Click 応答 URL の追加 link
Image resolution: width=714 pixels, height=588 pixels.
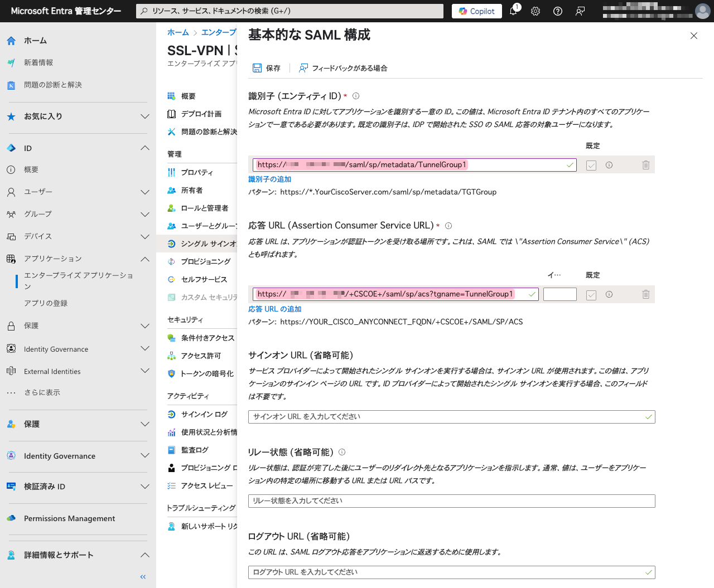click(x=274, y=309)
